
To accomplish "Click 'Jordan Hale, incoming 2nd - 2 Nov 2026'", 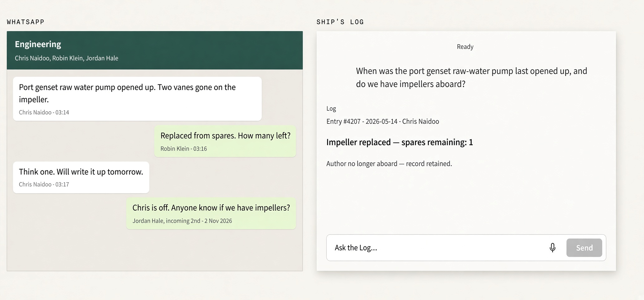I will pyautogui.click(x=182, y=221).
